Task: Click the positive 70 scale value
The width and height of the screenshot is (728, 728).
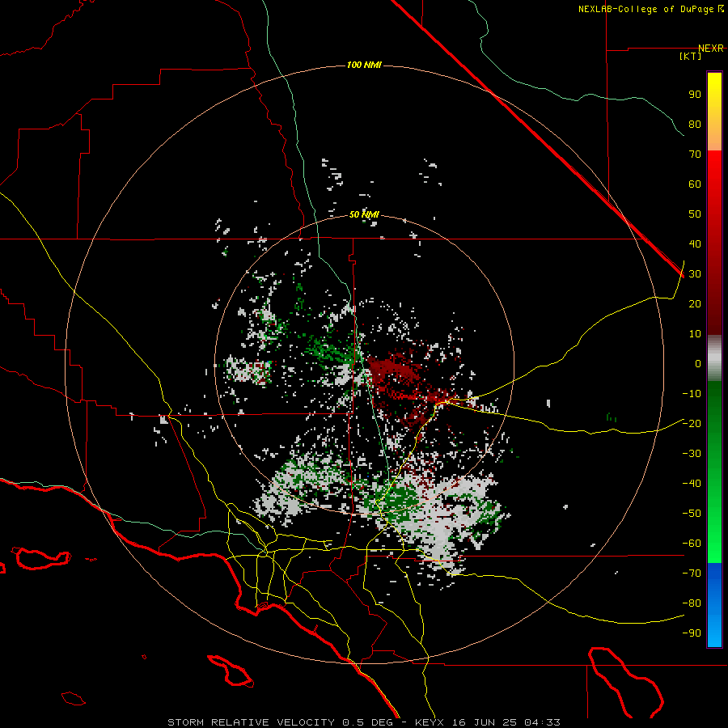Action: tap(695, 154)
